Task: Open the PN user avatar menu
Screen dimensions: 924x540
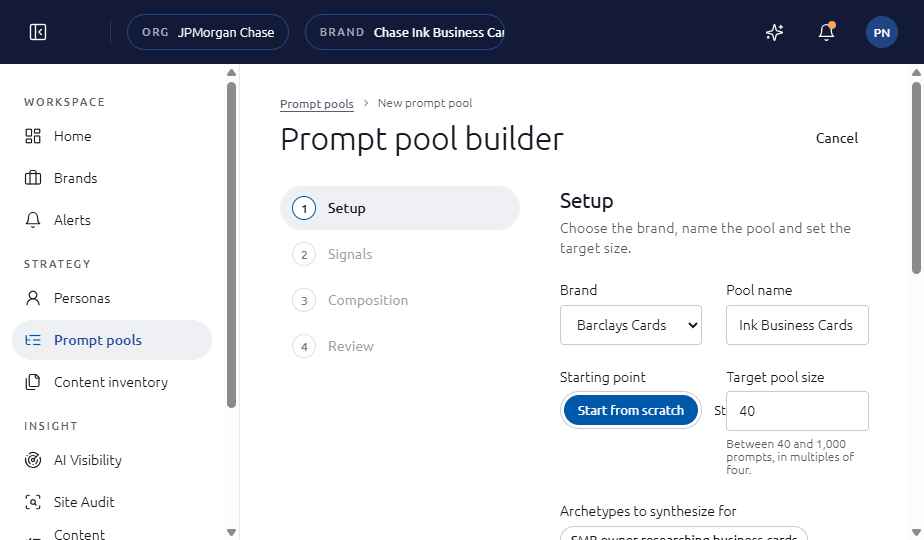Action: 881,32
